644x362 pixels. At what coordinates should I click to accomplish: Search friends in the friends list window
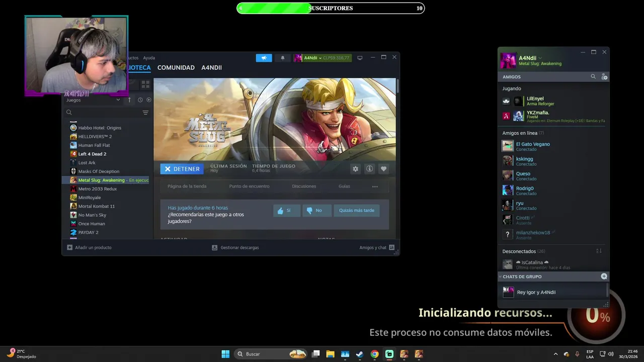[x=593, y=76]
